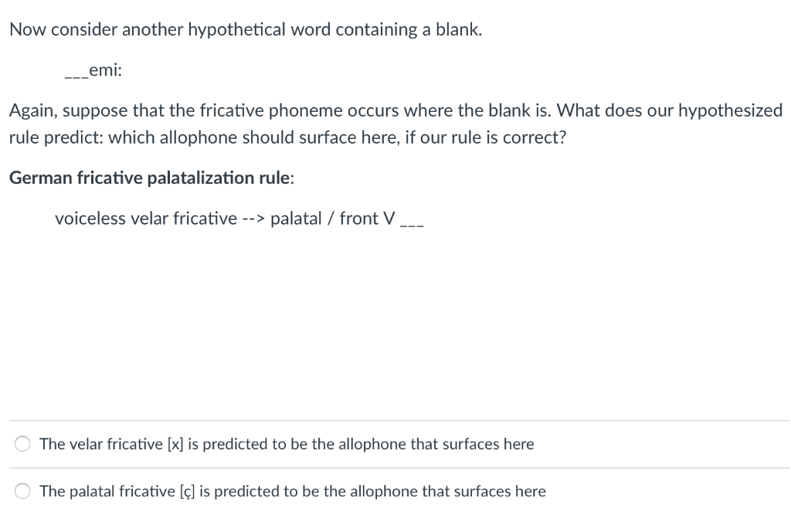
Task: Click the "-->" arrow in the rule
Action: [253, 219]
